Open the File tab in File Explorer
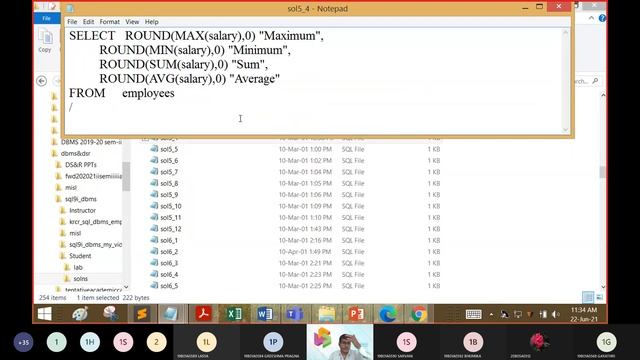This screenshot has width=640, height=360. [47, 18]
